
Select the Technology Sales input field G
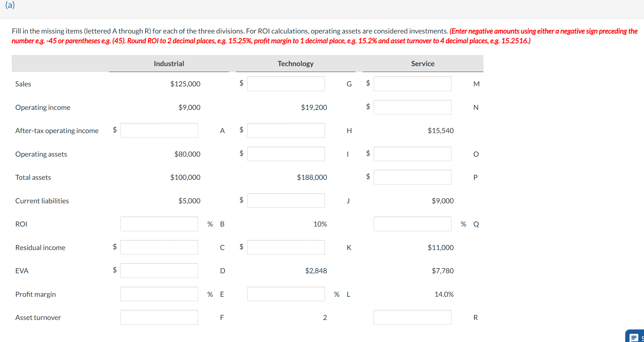point(286,84)
